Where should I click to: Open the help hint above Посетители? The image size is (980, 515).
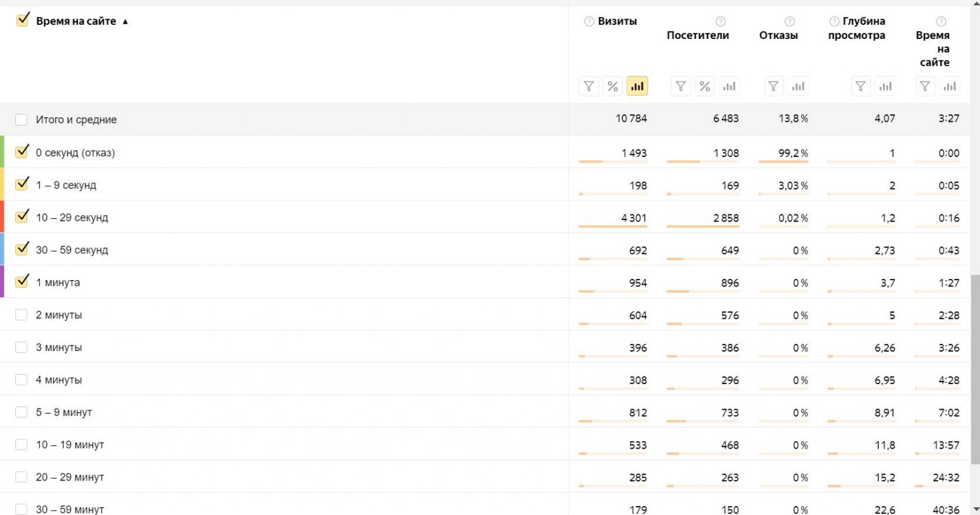click(x=720, y=22)
